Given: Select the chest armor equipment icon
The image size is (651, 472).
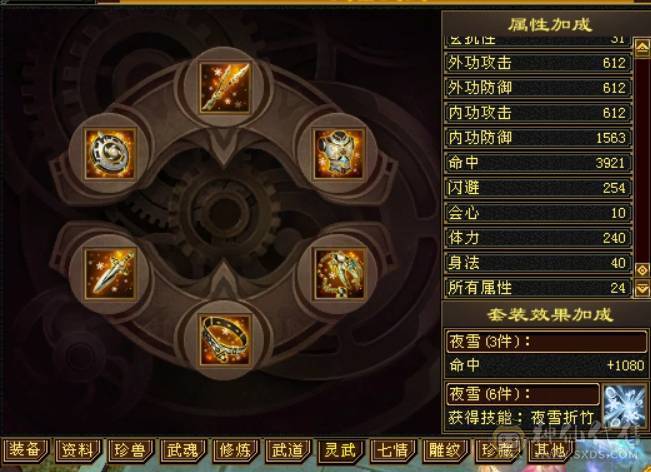Looking at the screenshot, I should 339,154.
